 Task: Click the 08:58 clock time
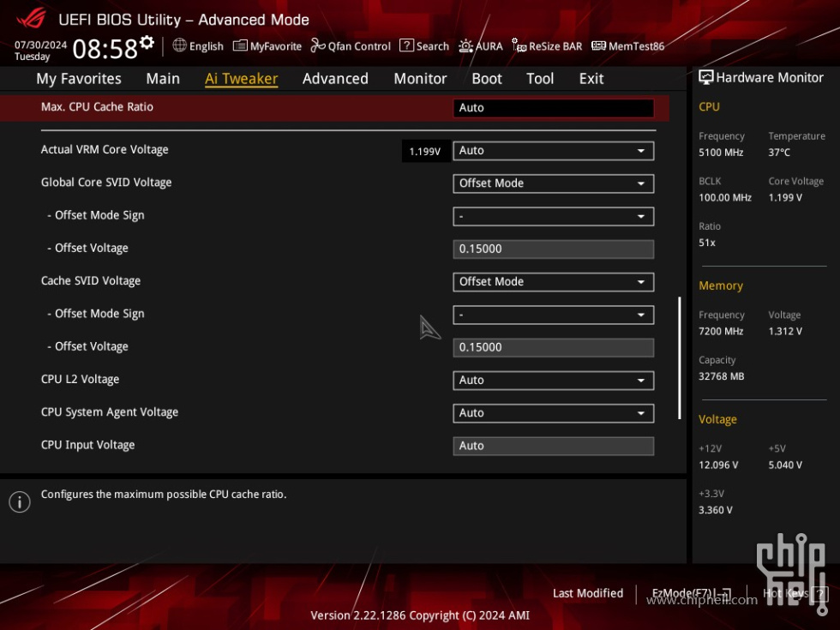coord(105,50)
